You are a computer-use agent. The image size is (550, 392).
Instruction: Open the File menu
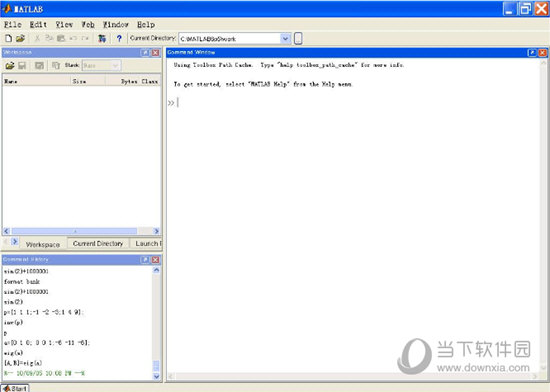click(x=13, y=25)
